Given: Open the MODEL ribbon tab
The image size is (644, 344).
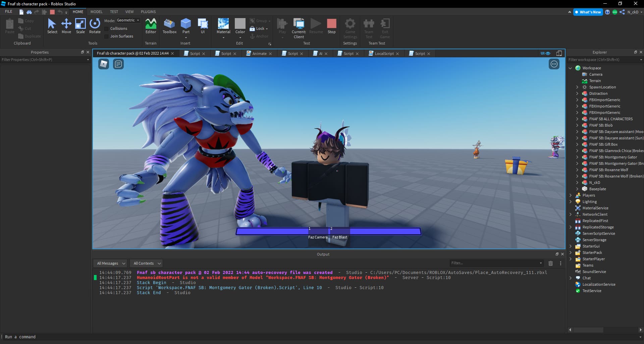Looking at the screenshot, I should [96, 12].
